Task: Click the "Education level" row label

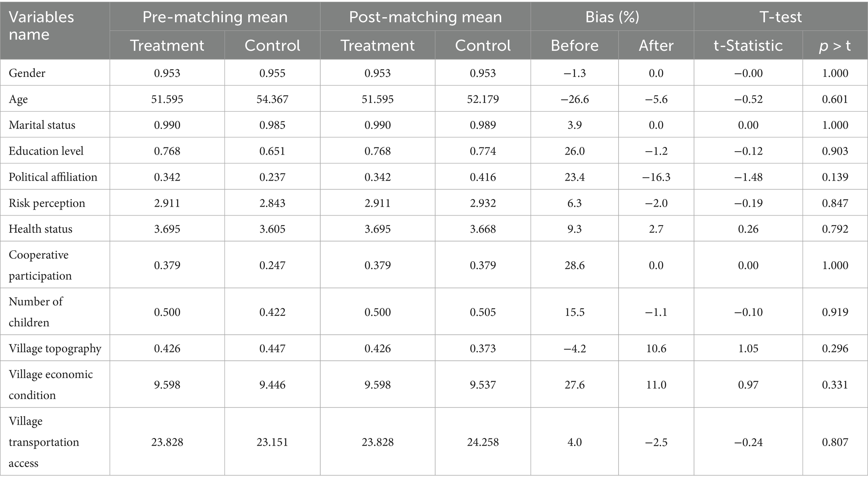Action: [46, 151]
